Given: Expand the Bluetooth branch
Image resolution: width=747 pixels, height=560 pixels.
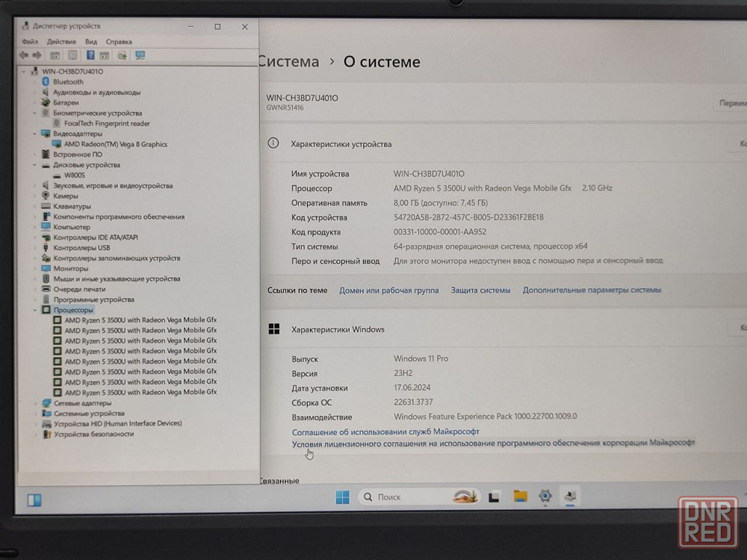Looking at the screenshot, I should 35,82.
